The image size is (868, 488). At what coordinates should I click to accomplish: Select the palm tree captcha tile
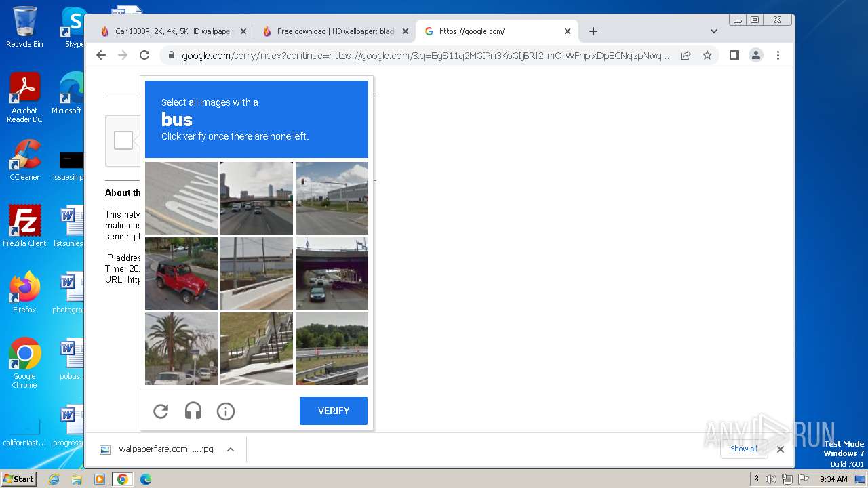182,348
